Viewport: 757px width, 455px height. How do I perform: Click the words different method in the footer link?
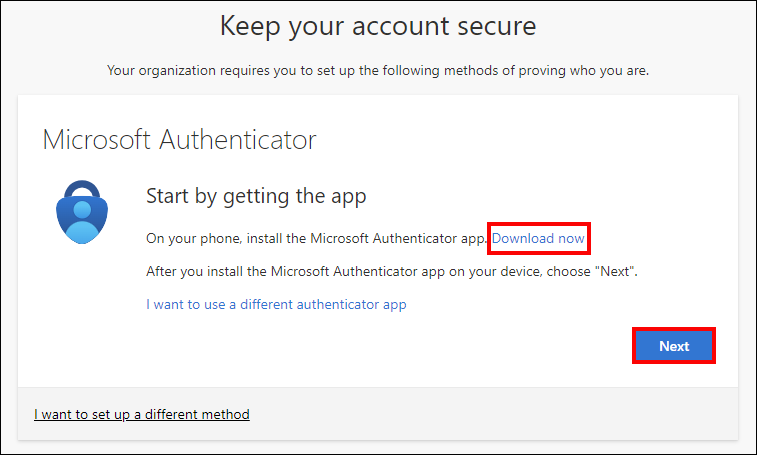[197, 414]
